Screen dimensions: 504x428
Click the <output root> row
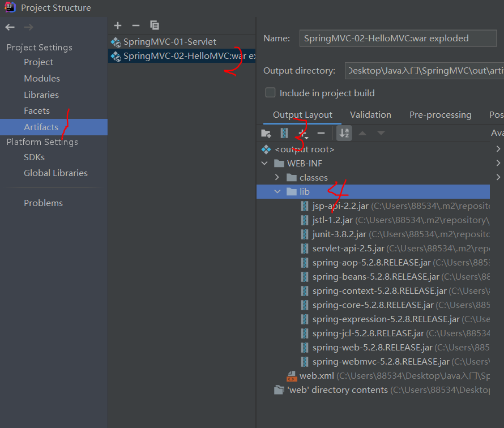pos(373,149)
